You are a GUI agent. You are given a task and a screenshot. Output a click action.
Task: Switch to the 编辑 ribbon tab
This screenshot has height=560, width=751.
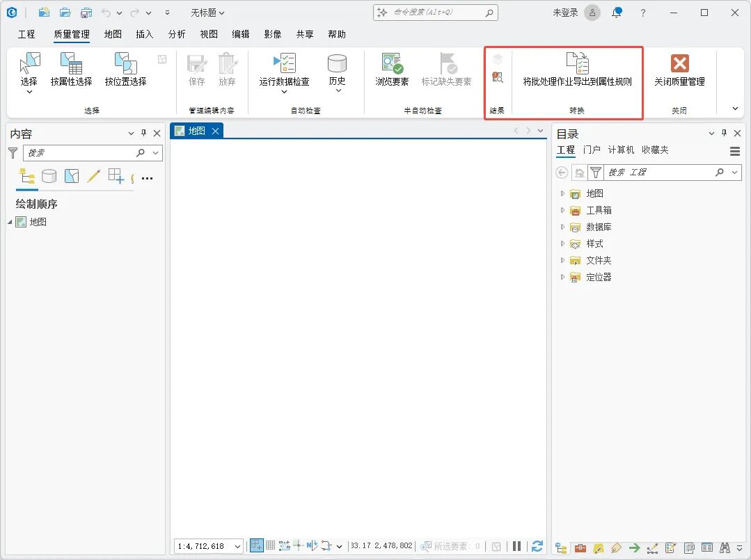240,34
